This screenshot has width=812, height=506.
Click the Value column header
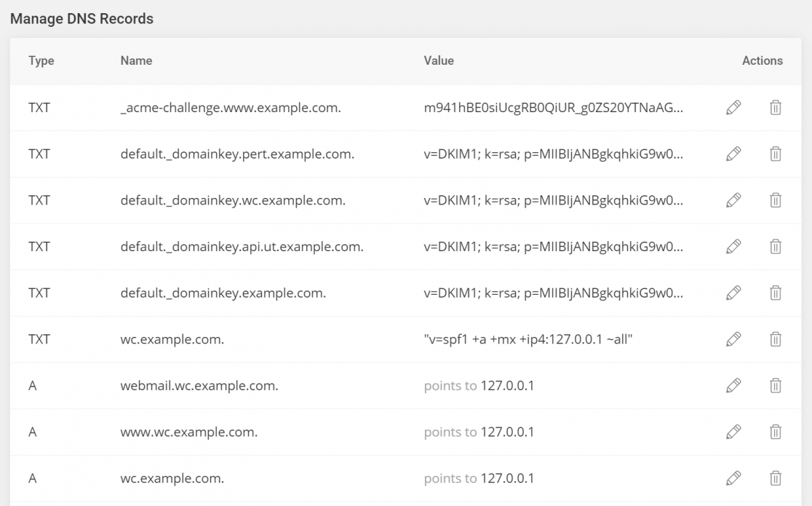(x=439, y=61)
